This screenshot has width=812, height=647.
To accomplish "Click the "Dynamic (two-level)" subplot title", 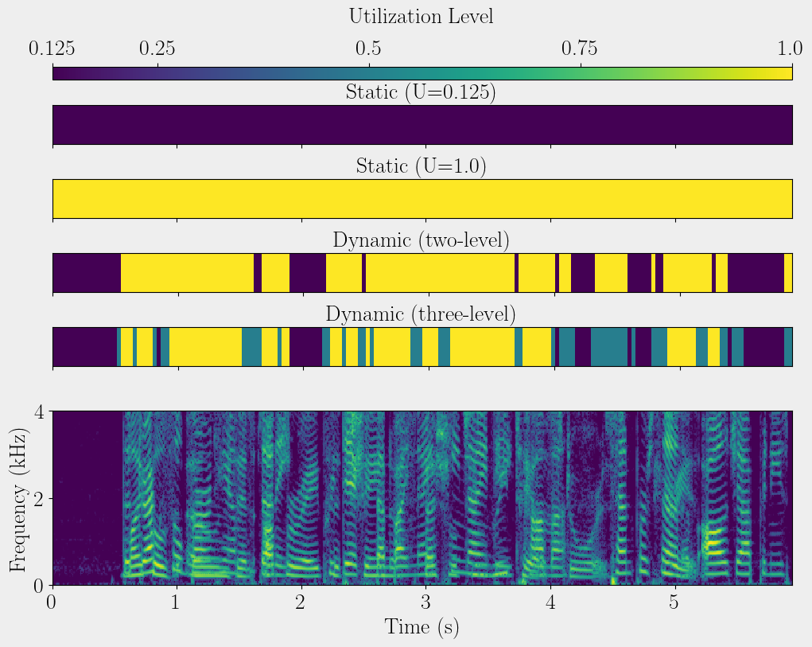I will pos(421,240).
